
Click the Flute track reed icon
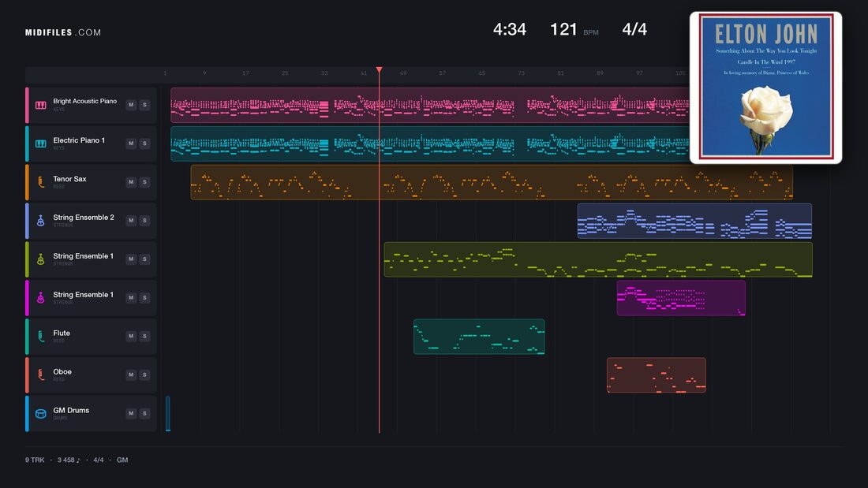point(40,337)
